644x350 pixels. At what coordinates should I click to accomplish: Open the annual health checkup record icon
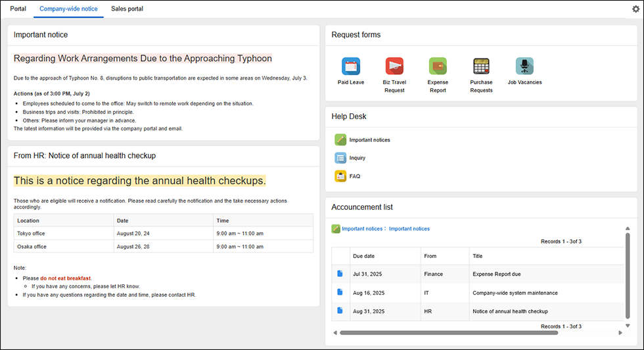340,311
